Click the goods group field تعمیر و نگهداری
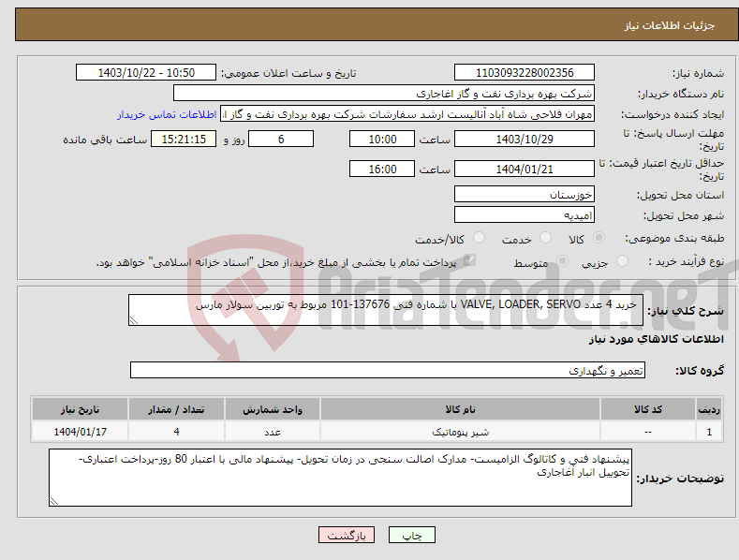The width and height of the screenshot is (739, 560). 388,370
